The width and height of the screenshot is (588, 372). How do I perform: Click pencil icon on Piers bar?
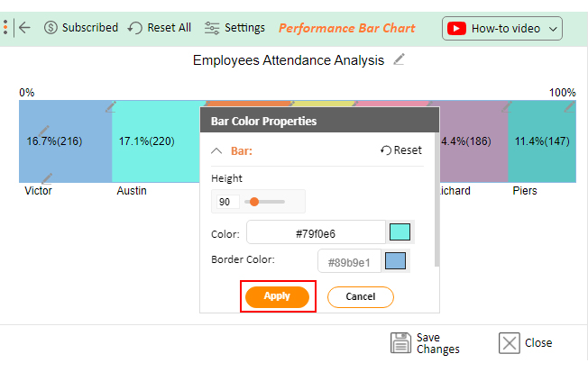569,107
